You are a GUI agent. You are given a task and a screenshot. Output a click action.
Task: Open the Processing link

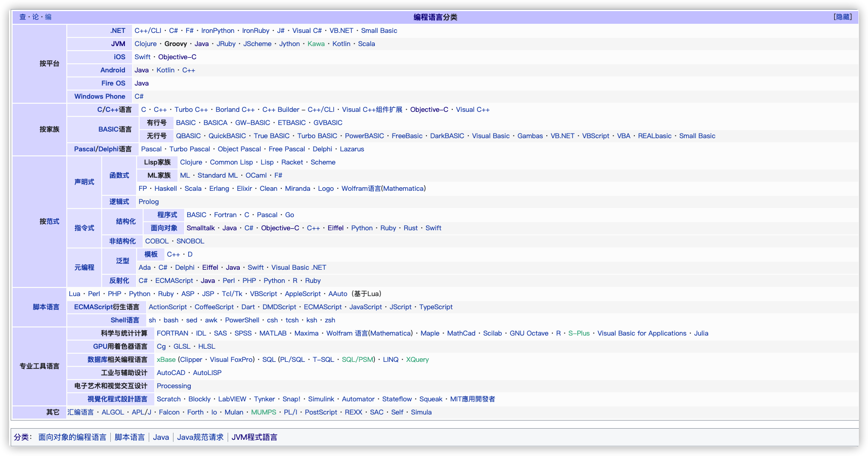(x=173, y=386)
